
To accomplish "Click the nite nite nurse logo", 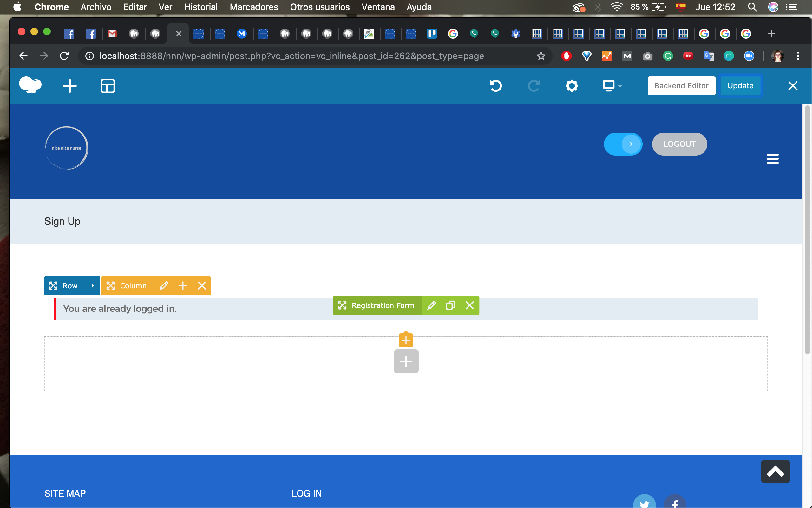I will 66,148.
